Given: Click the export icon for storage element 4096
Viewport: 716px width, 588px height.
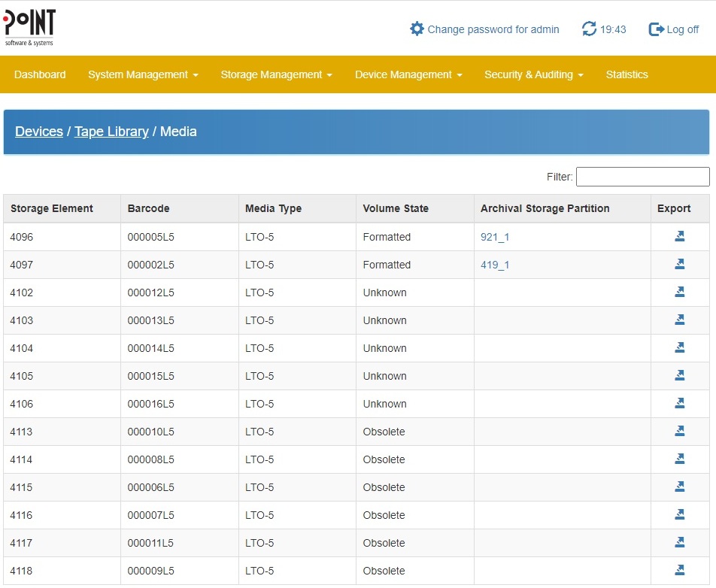Looking at the screenshot, I should pyautogui.click(x=679, y=236).
